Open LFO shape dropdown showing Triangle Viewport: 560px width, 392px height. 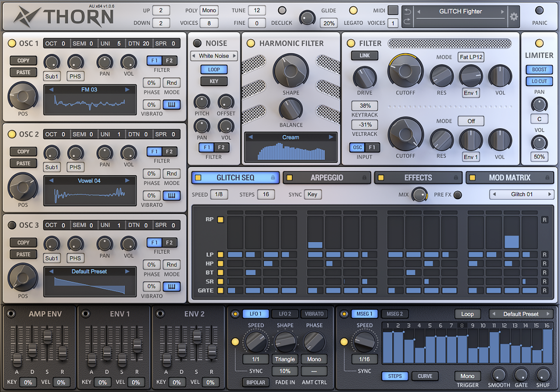click(285, 359)
